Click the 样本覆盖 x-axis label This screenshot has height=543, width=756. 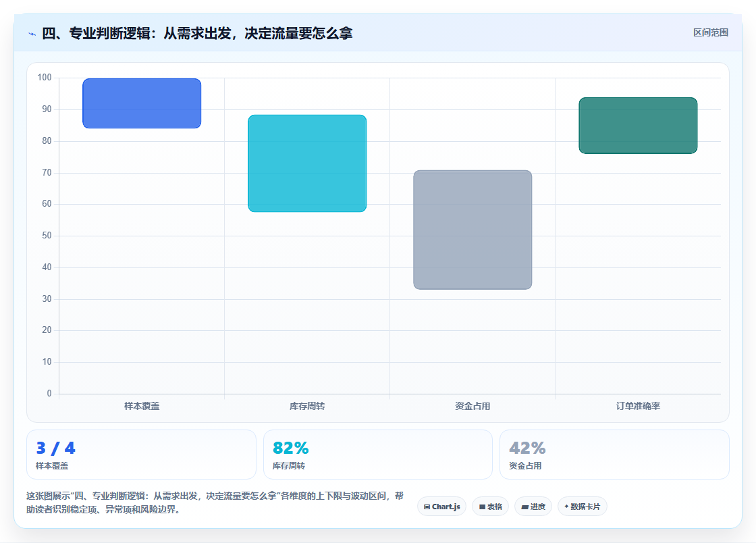click(142, 406)
